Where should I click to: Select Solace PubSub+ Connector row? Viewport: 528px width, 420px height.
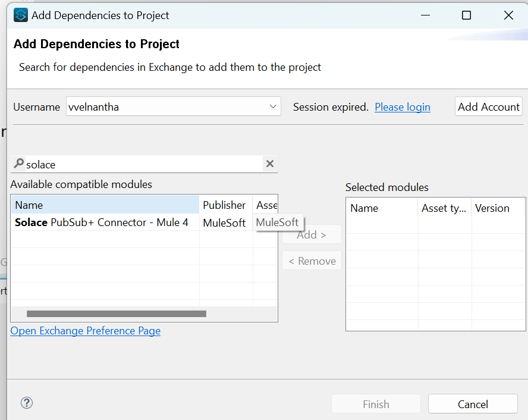[x=101, y=222]
